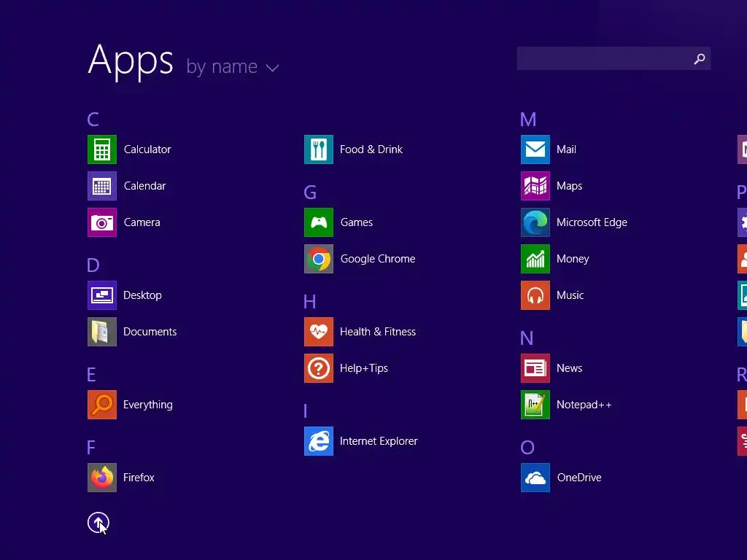Open the News app icon

click(535, 368)
